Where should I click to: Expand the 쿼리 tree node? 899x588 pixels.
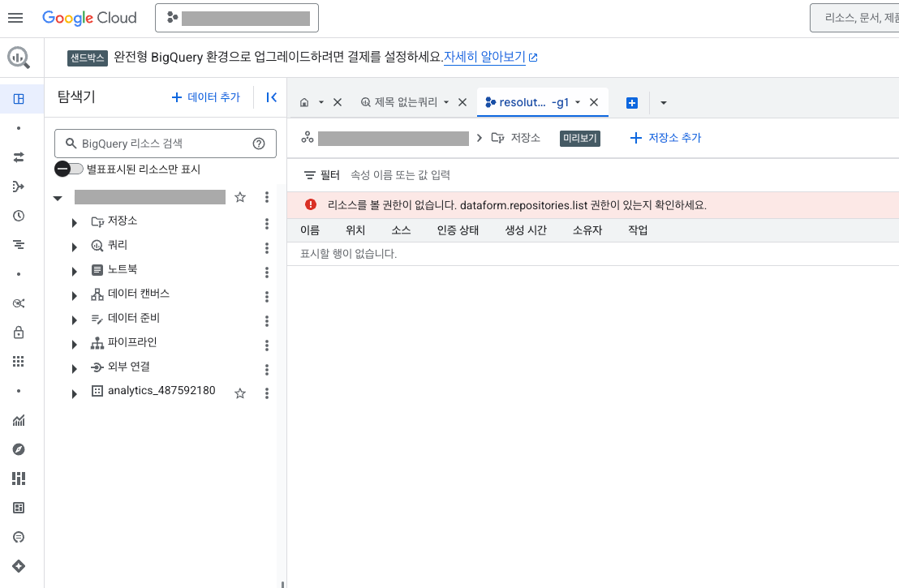coord(74,247)
